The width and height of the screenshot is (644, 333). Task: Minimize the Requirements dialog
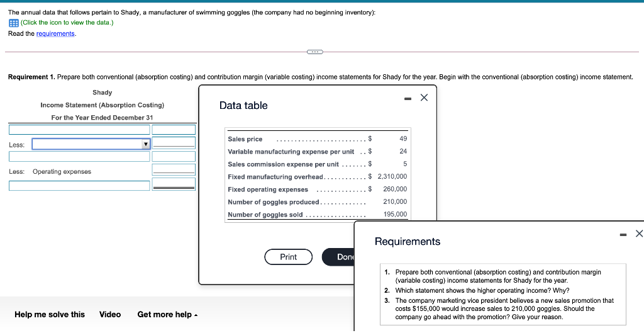pos(623,235)
